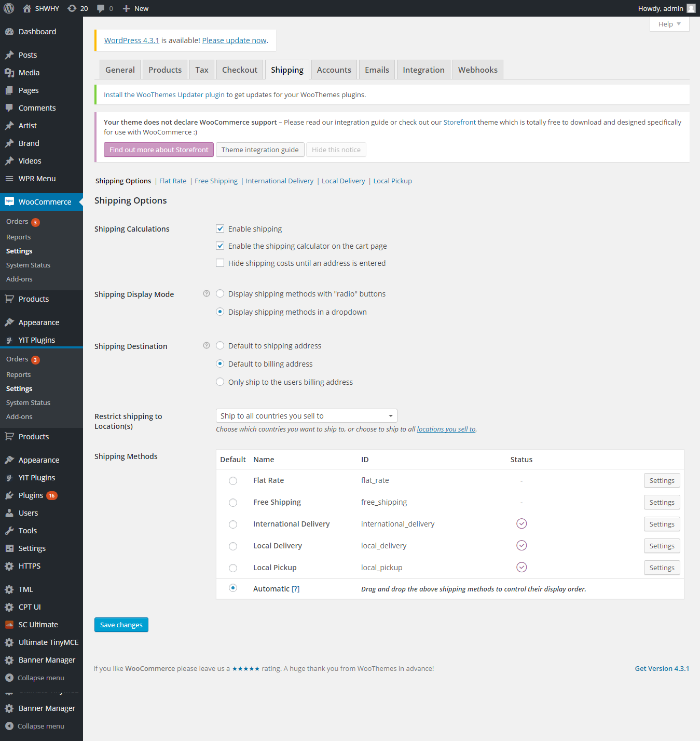Image resolution: width=700 pixels, height=741 pixels.
Task: Open Settings for Flat Rate method
Action: pyautogui.click(x=662, y=480)
